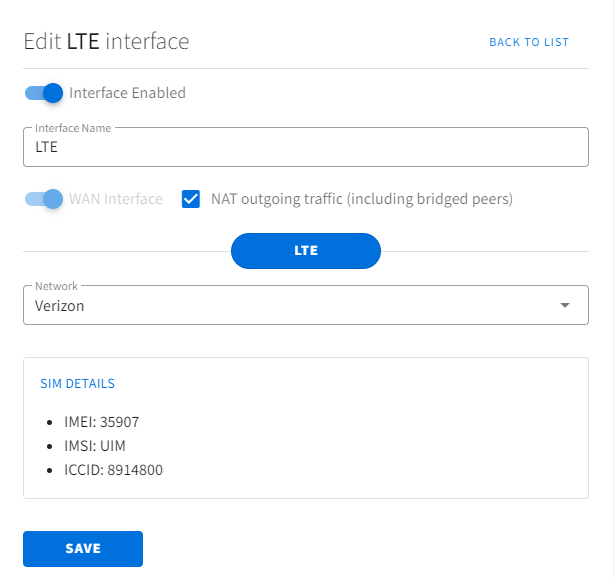
Task: Click the Save button
Action: pyautogui.click(x=83, y=549)
